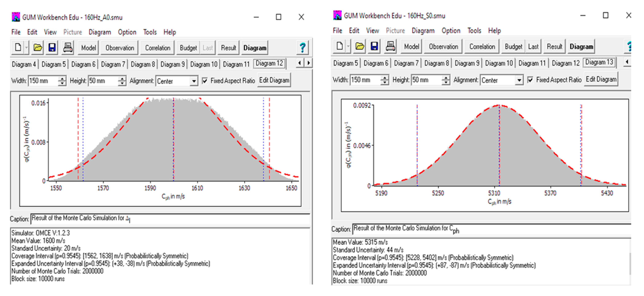Image resolution: width=644 pixels, height=296 pixels.
Task: Expand Alignment Center dropdown in left window
Action: pos(194,81)
